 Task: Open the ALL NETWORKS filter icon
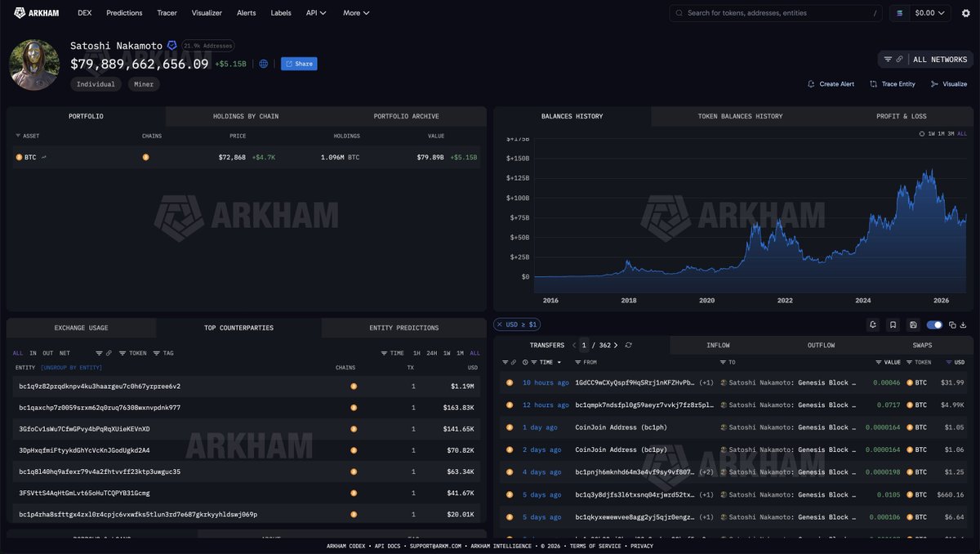pyautogui.click(x=888, y=60)
